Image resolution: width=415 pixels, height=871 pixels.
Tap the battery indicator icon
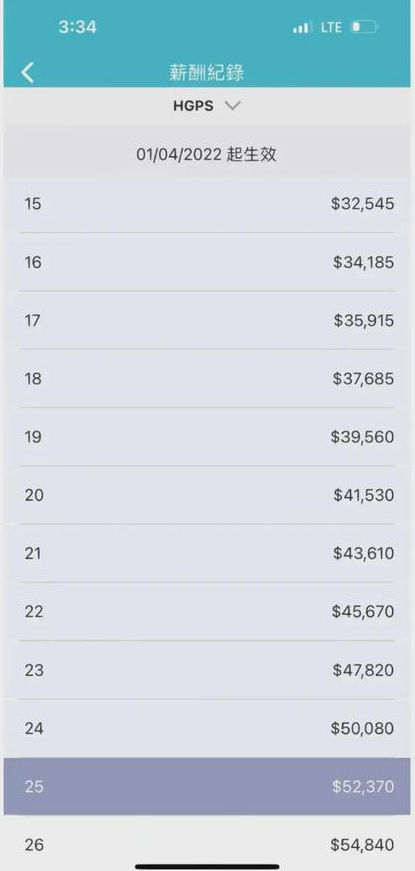tap(364, 27)
